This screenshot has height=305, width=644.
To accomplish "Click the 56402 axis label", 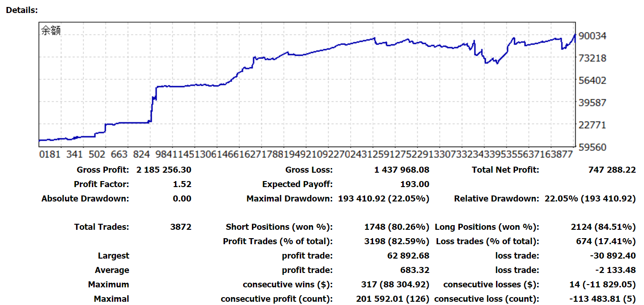I will coord(593,80).
